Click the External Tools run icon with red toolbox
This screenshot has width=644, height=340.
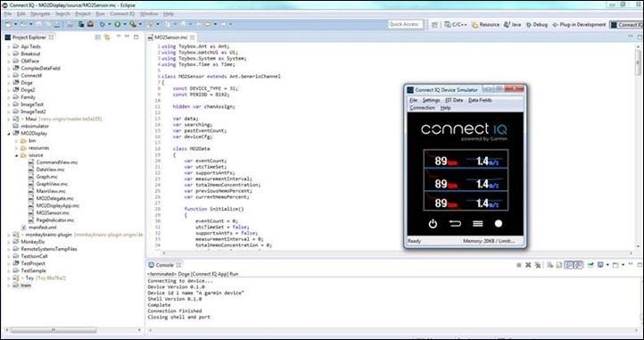(x=133, y=24)
